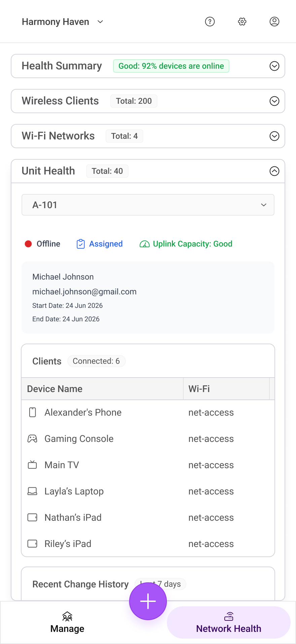Open settings gear icon
Viewport: 296px width, 644px height.
(x=242, y=22)
